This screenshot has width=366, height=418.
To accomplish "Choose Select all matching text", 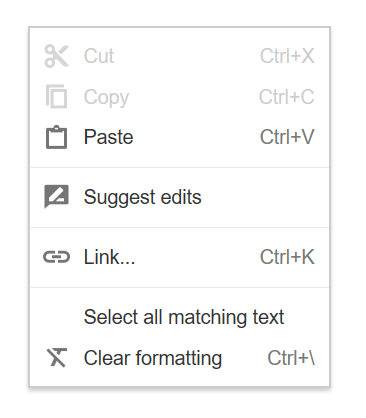I will pos(180,317).
